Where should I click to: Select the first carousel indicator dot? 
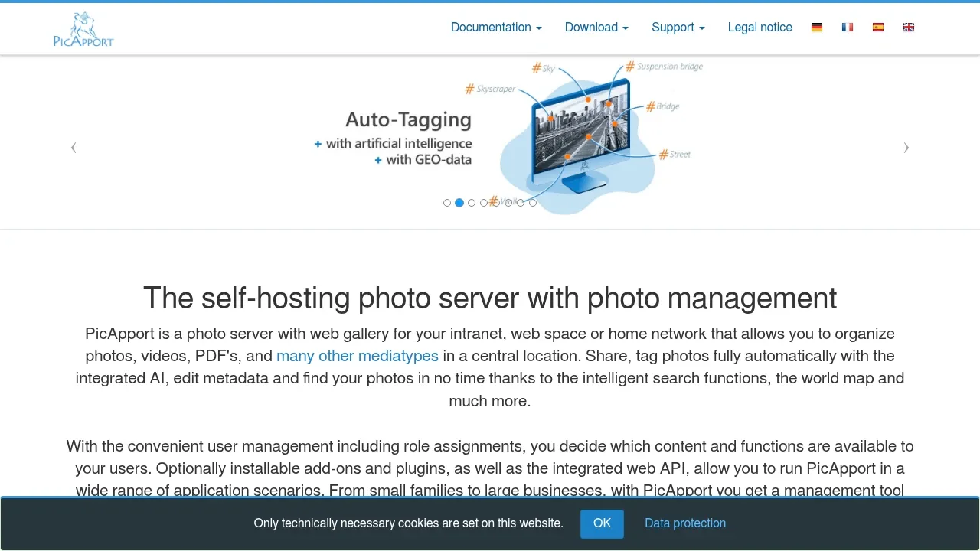pyautogui.click(x=447, y=203)
